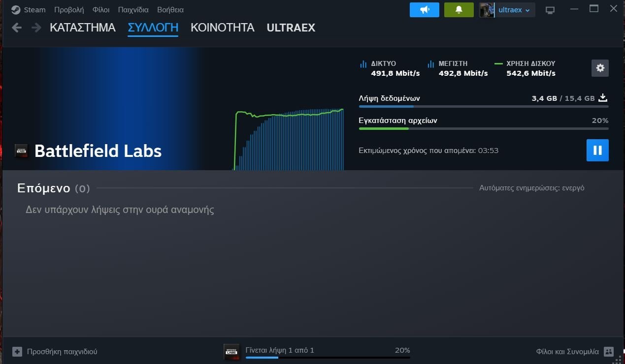This screenshot has width=625, height=364.
Task: Click the bottom download progress bar
Action: [328, 358]
